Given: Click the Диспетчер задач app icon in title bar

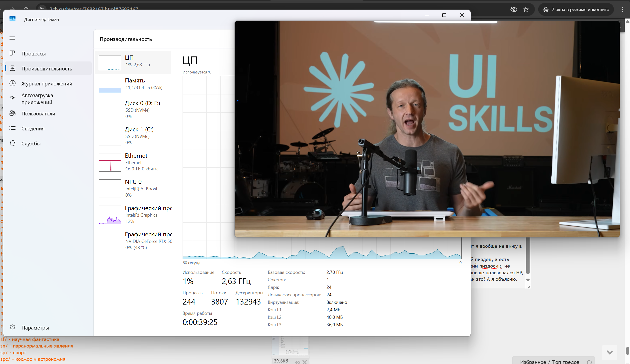Looking at the screenshot, I should coord(12,19).
